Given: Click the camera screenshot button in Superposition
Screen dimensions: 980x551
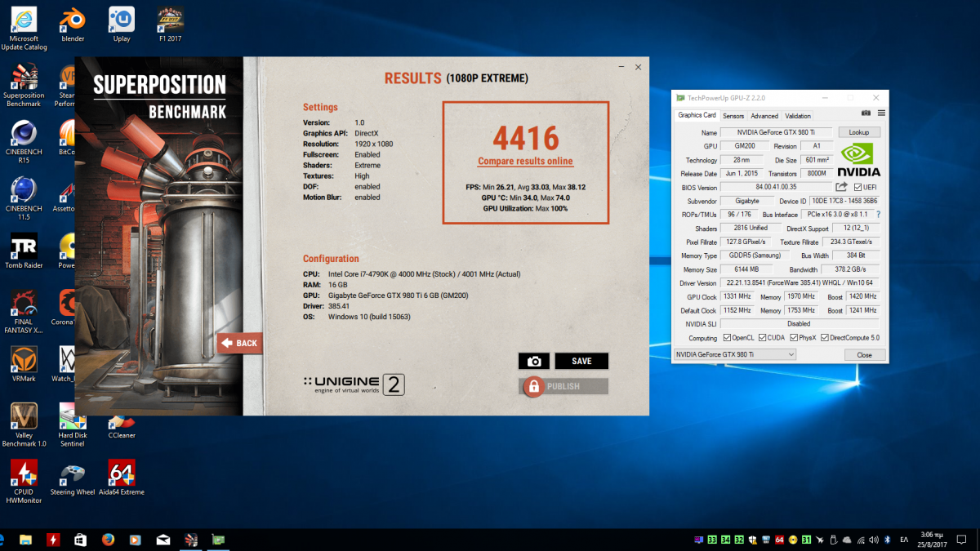Looking at the screenshot, I should tap(534, 361).
